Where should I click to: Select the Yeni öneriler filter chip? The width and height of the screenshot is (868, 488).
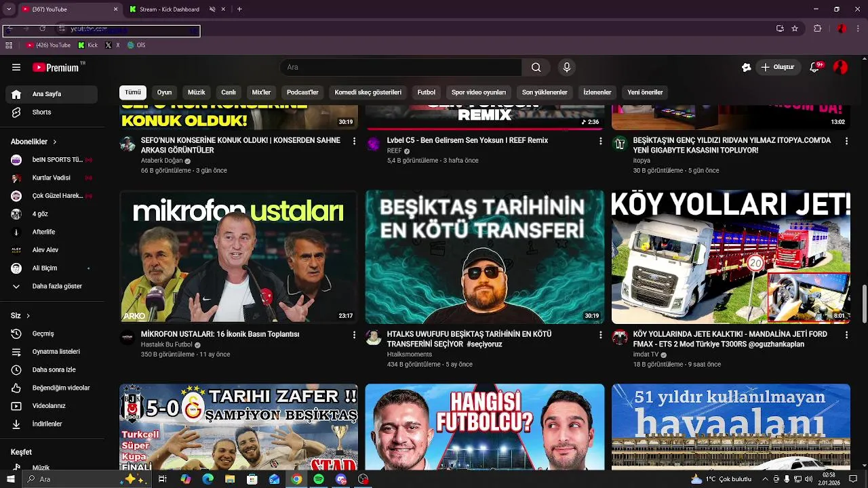[645, 92]
